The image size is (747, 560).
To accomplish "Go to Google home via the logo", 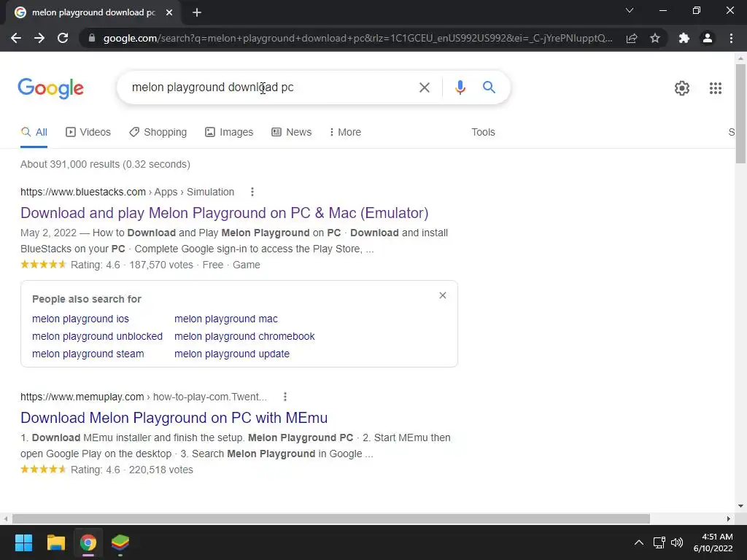I will tap(51, 88).
